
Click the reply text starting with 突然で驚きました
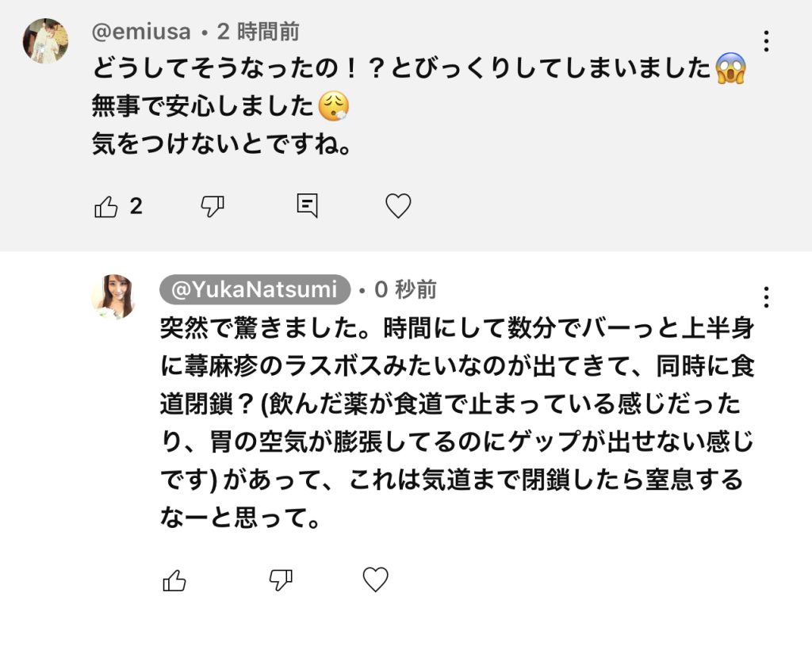(456, 423)
